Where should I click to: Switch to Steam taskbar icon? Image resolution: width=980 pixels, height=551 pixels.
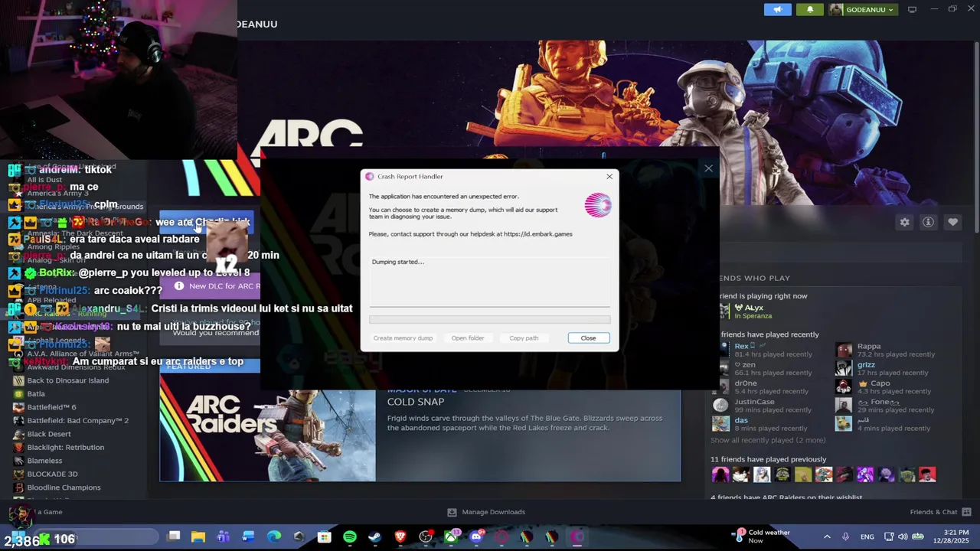coord(375,537)
